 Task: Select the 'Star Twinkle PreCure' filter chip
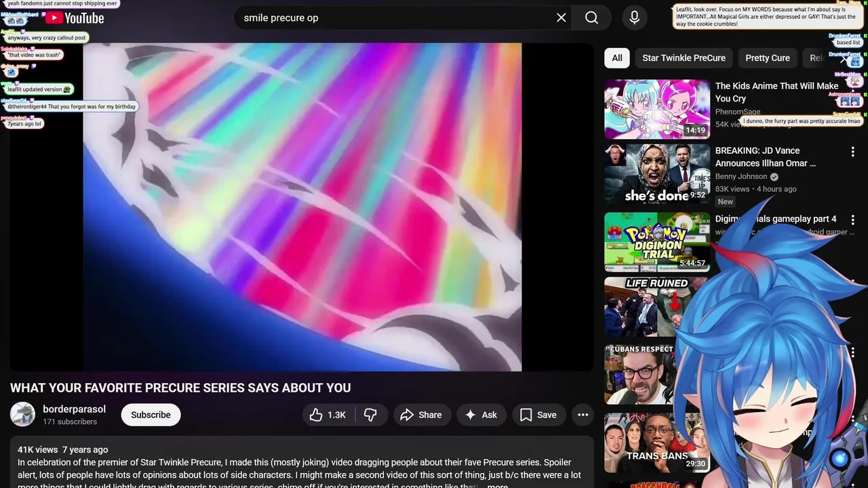(x=684, y=58)
